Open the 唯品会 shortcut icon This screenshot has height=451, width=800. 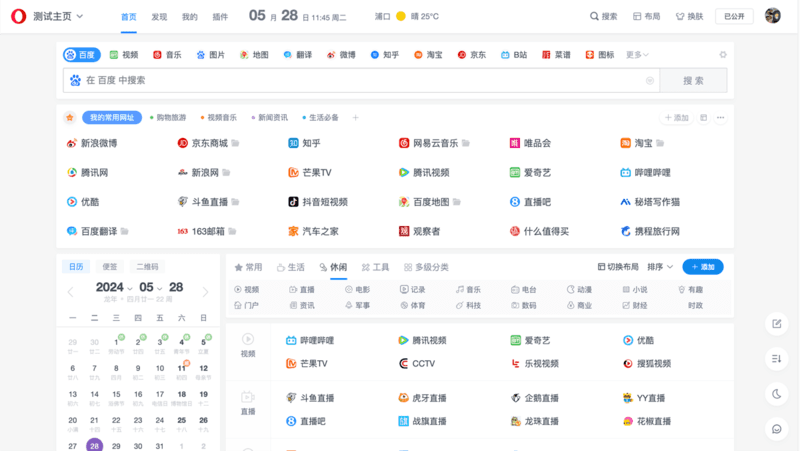[x=515, y=143]
